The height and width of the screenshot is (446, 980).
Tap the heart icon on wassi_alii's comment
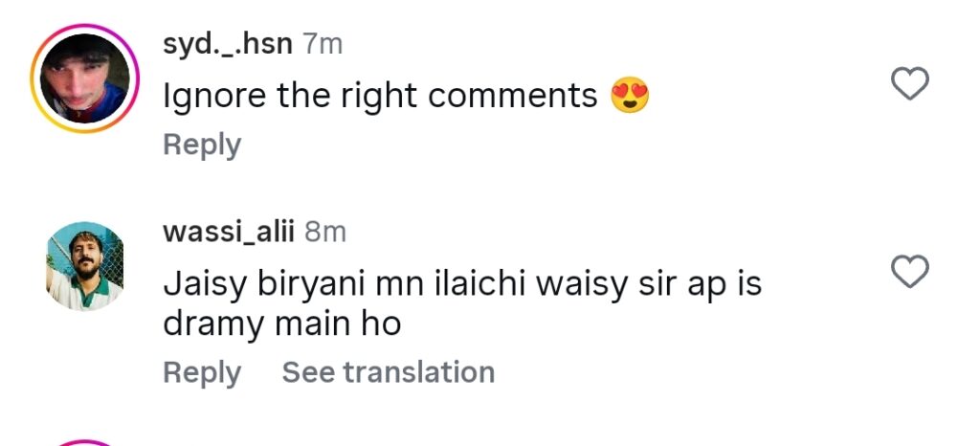pyautogui.click(x=909, y=272)
